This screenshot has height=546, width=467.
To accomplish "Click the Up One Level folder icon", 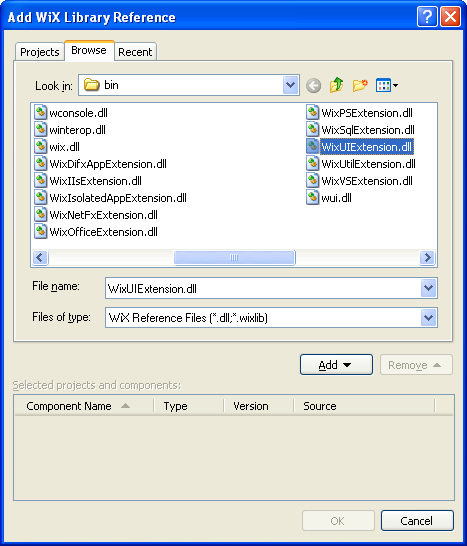I will point(336,85).
